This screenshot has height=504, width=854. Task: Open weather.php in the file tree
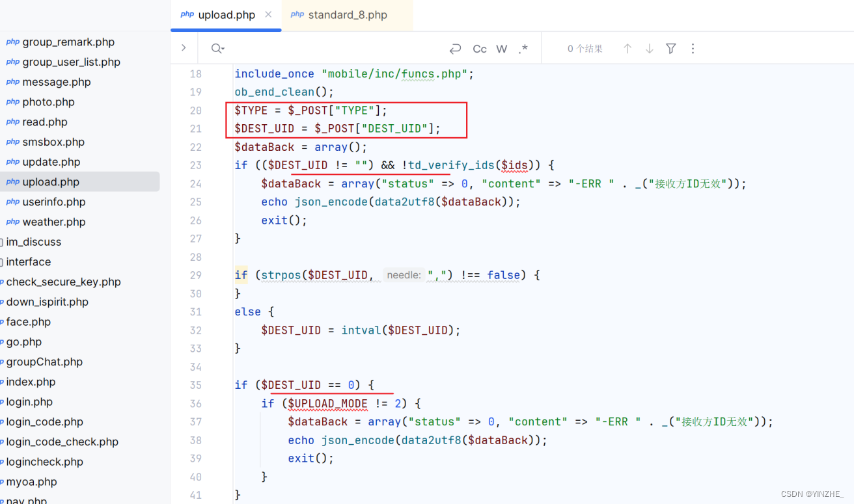(54, 222)
